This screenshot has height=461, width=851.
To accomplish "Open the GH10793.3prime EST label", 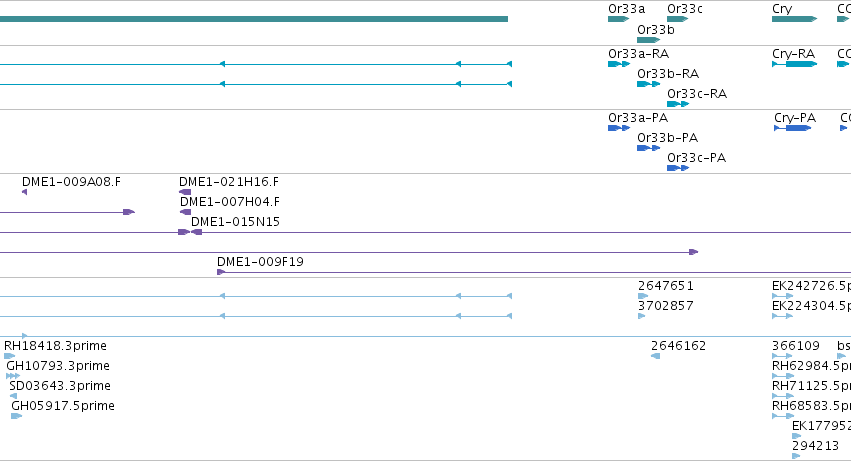I will tap(58, 367).
